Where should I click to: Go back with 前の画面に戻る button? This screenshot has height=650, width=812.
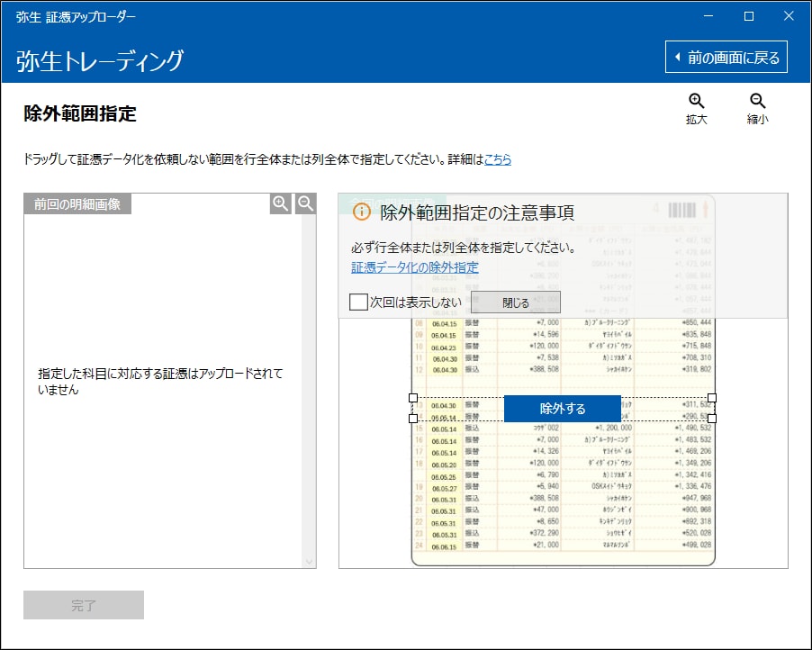pos(726,57)
